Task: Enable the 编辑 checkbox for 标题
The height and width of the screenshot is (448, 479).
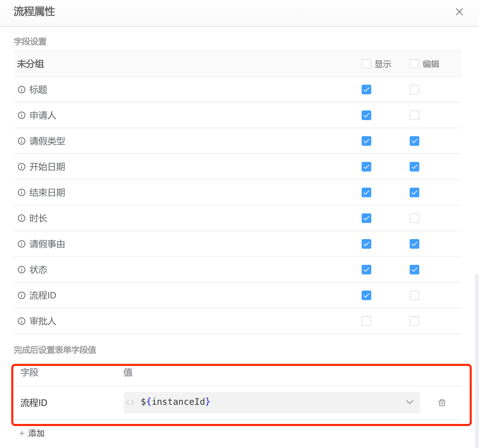Action: (414, 90)
